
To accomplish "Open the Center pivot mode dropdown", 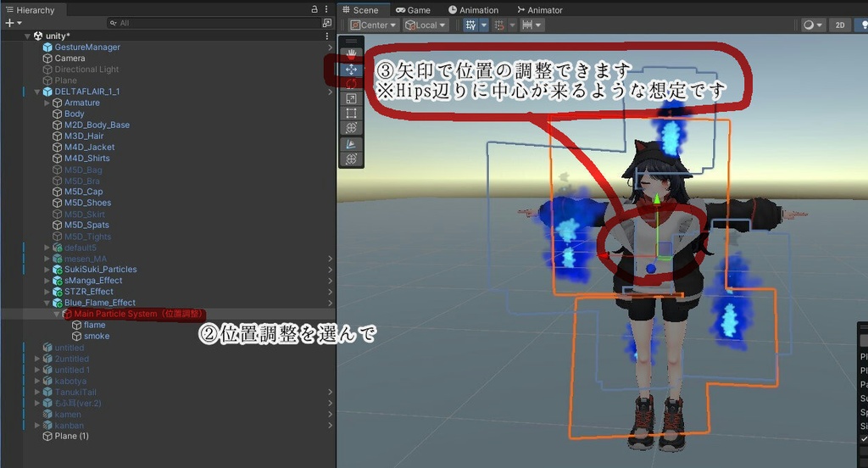I will pyautogui.click(x=374, y=25).
